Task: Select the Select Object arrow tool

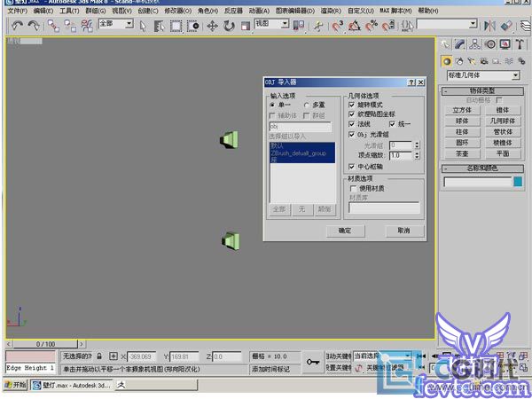Action: 143,26
